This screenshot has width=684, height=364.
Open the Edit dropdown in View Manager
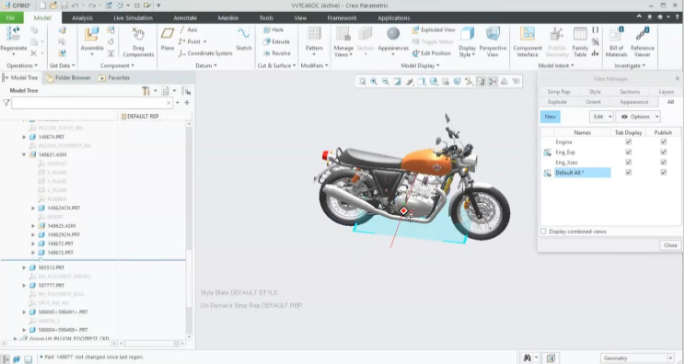[x=601, y=117]
